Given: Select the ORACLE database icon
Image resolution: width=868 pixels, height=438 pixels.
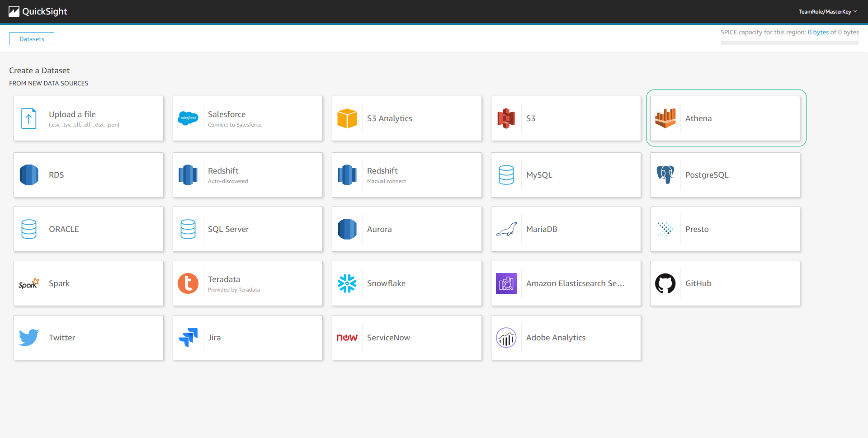Looking at the screenshot, I should coord(29,229).
